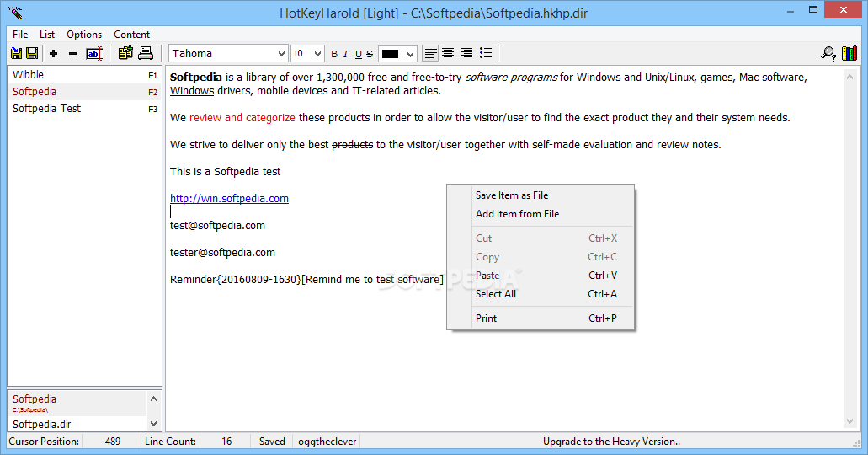Click the italic 'software programs' text
Image resolution: width=868 pixels, height=455 pixels.
pos(511,77)
